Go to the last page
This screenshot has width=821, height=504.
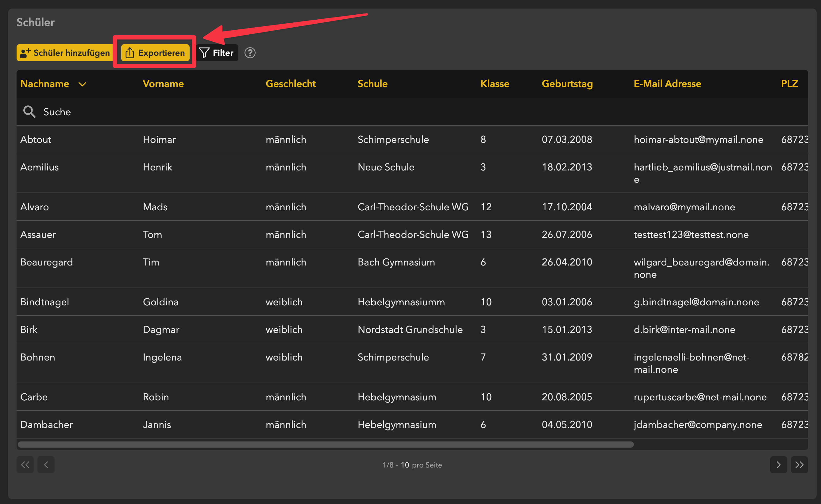click(x=799, y=465)
